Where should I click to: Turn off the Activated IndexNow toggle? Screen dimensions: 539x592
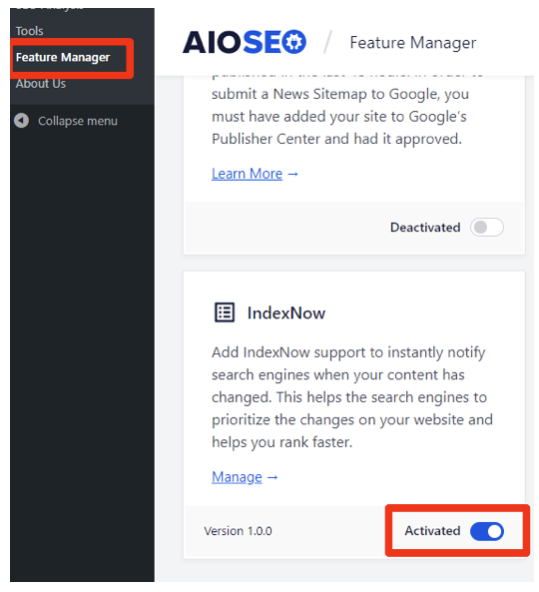[487, 531]
